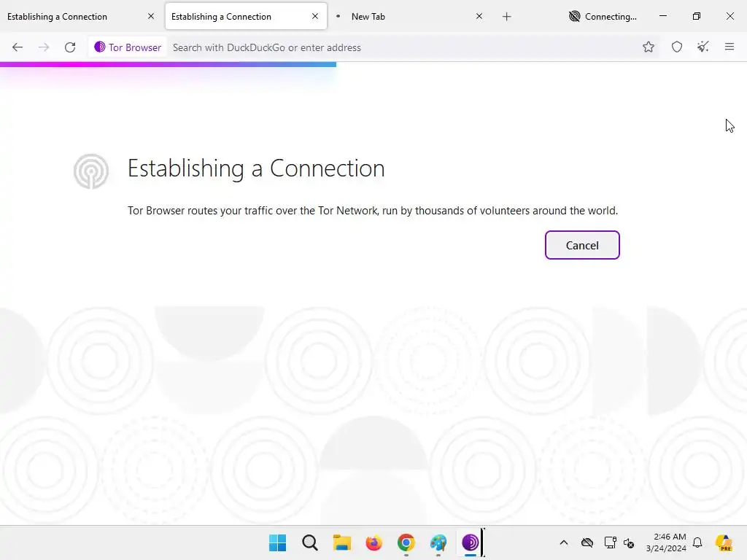Click the Tor Browser taskbar icon

point(471,542)
